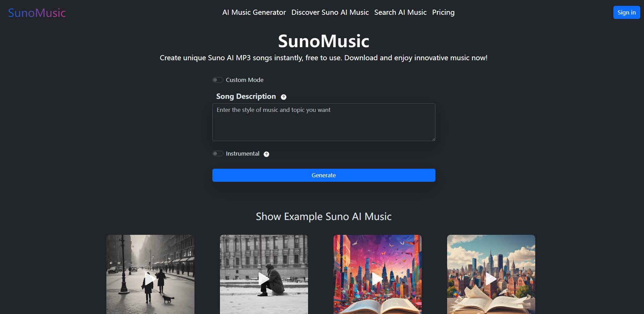Click inside the song description text box
The width and height of the screenshot is (644, 314).
324,122
